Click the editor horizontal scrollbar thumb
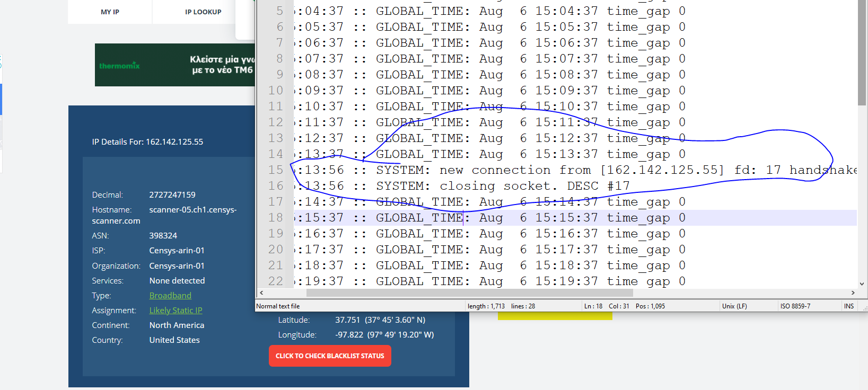The image size is (868, 390). pos(469,292)
